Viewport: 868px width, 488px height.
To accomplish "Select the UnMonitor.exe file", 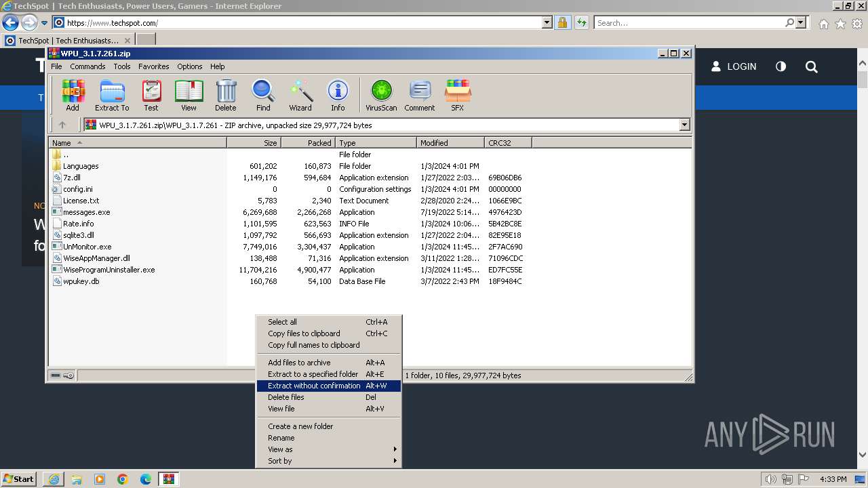I will click(x=87, y=247).
